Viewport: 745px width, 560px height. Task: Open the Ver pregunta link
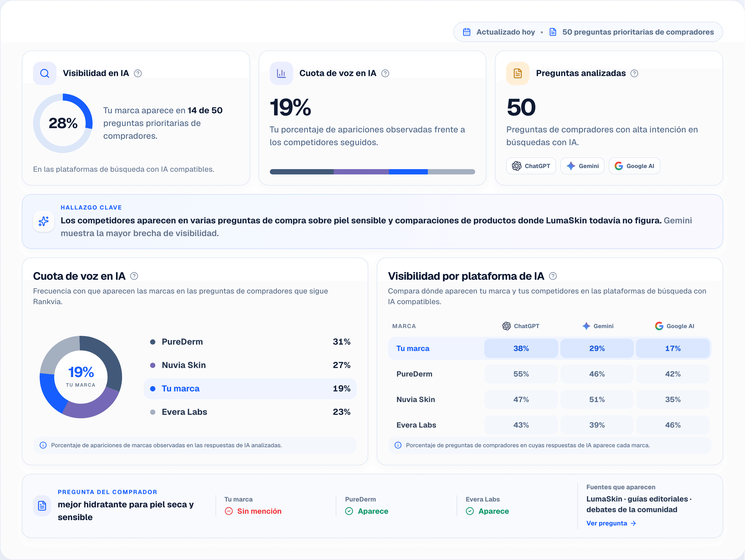tap(611, 523)
